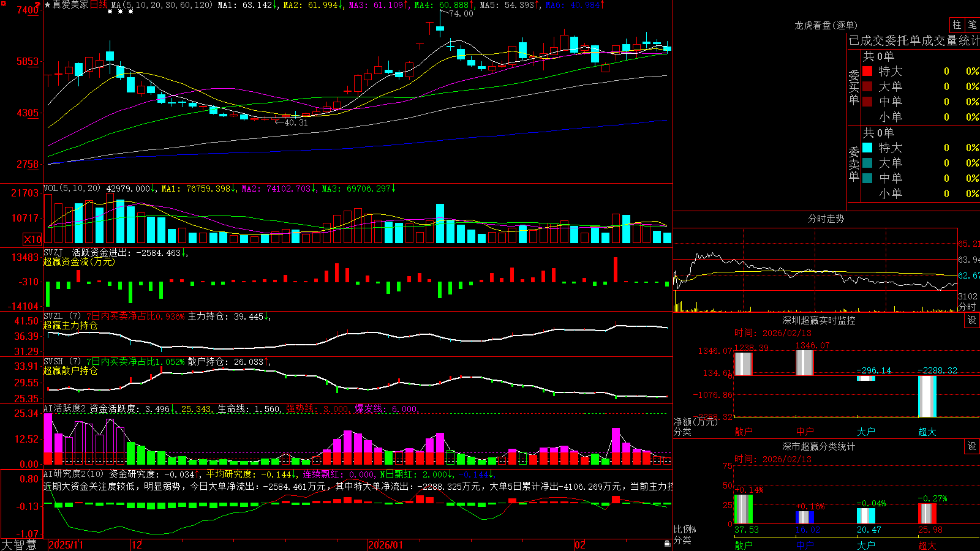Click the 大智慧 logo
Viewport: 980px width, 551px height.
click(19, 545)
